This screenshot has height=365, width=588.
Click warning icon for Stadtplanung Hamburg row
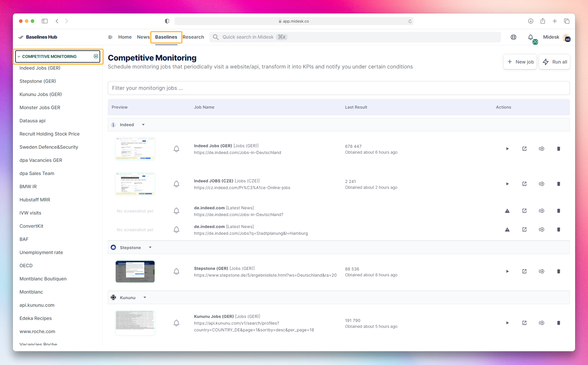tap(507, 229)
